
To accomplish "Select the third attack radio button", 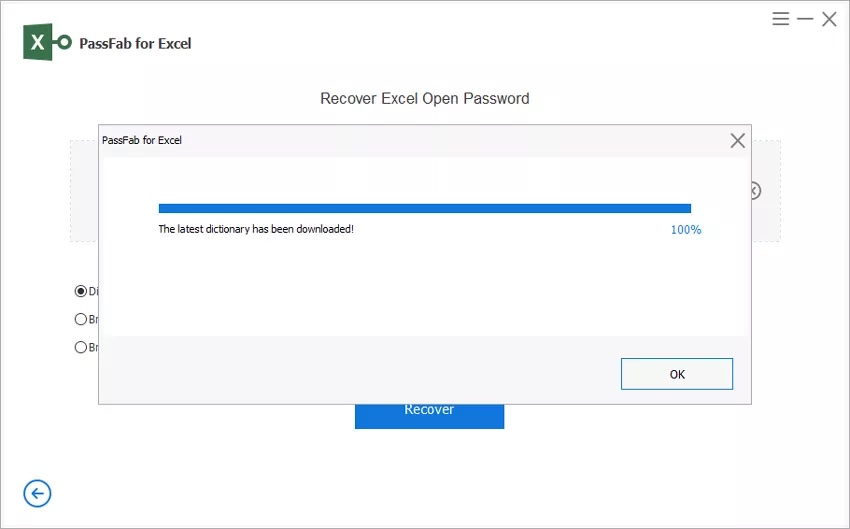I will tap(81, 347).
